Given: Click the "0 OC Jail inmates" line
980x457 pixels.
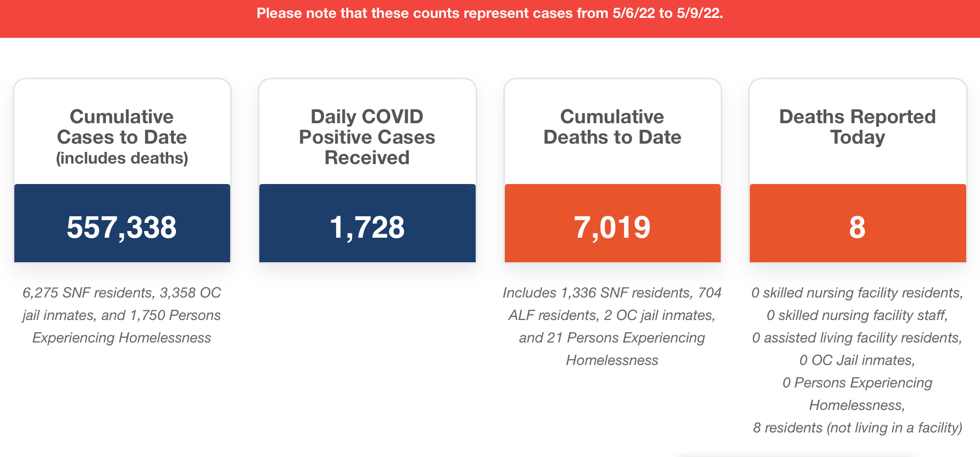Looking at the screenshot, I should (857, 360).
